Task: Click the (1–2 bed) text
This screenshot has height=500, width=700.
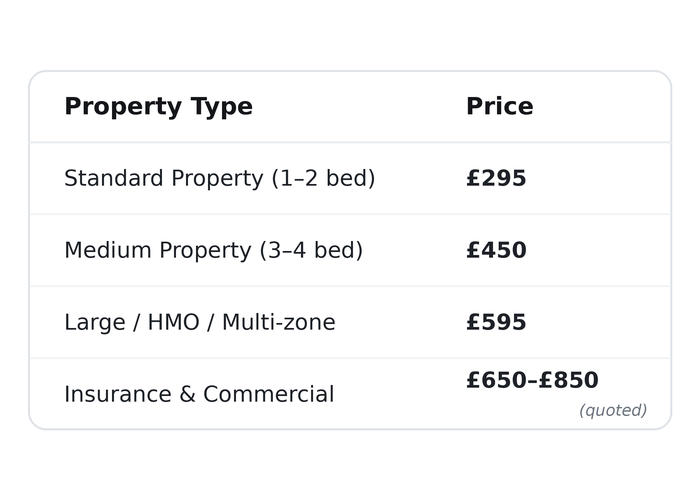Action: (x=324, y=179)
